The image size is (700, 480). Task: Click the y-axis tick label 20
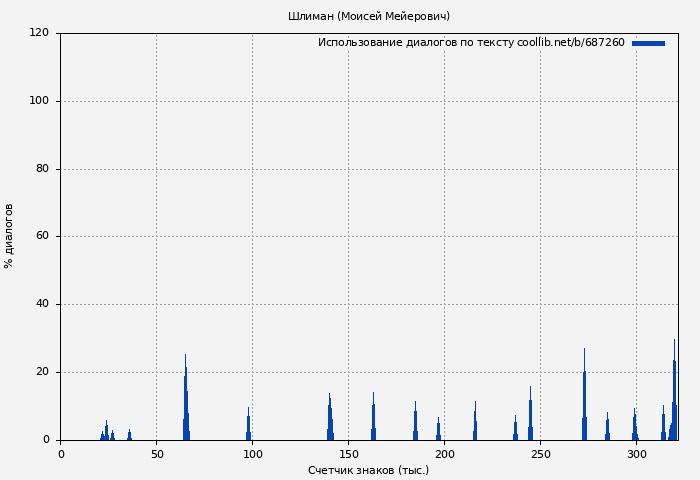(x=42, y=372)
